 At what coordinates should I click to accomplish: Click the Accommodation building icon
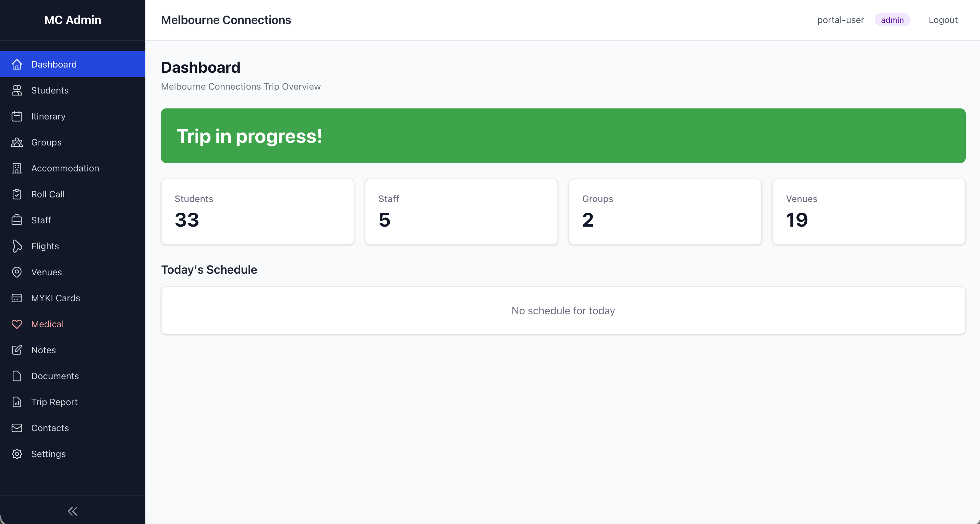click(17, 168)
